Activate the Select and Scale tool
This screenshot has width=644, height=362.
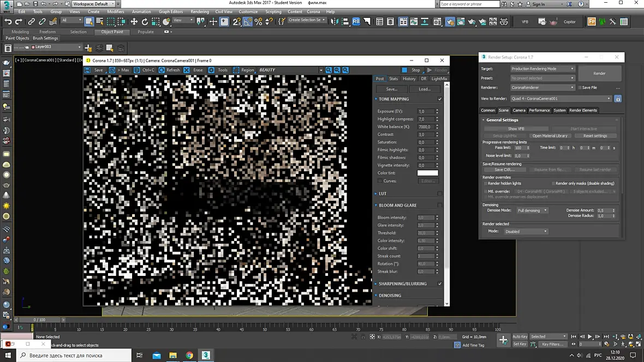pos(155,21)
